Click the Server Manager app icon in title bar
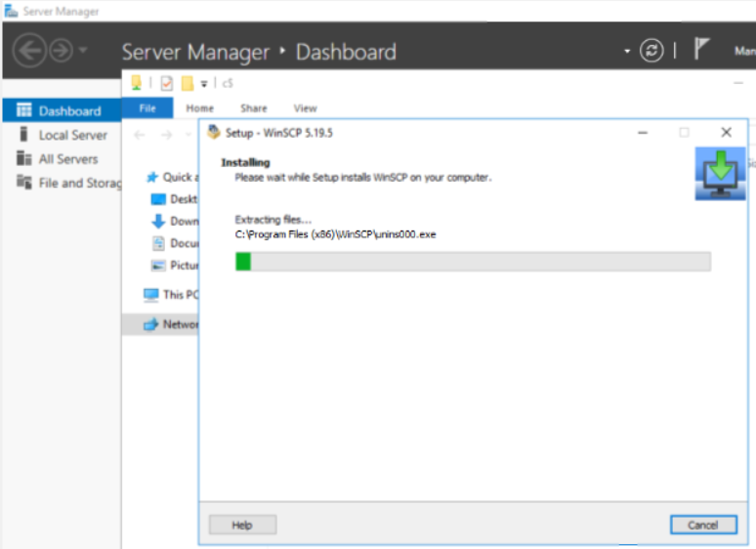Image resolution: width=756 pixels, height=549 pixels. click(x=11, y=11)
